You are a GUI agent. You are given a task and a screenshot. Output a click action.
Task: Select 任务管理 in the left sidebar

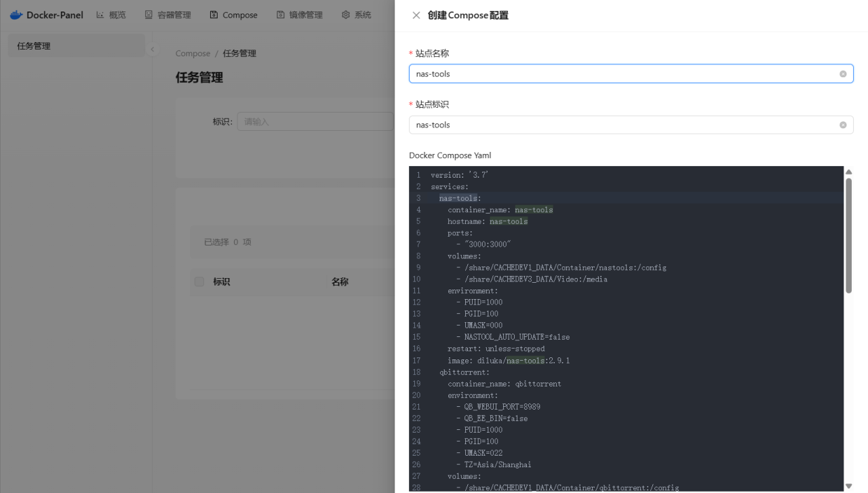point(77,46)
